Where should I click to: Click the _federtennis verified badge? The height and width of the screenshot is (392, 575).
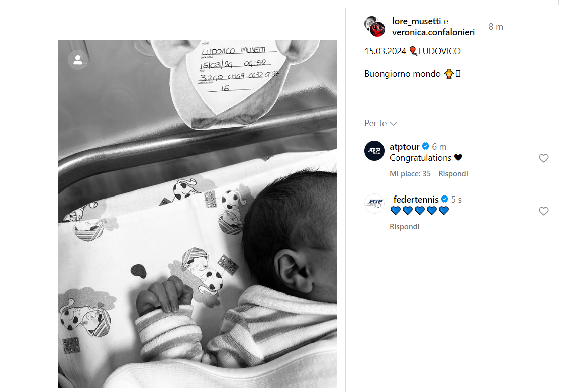click(x=444, y=199)
